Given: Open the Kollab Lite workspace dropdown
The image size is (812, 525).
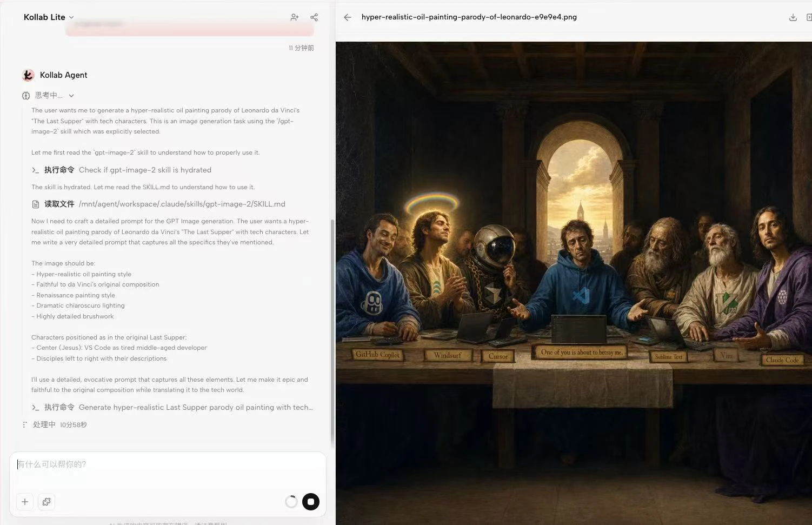Looking at the screenshot, I should point(49,17).
